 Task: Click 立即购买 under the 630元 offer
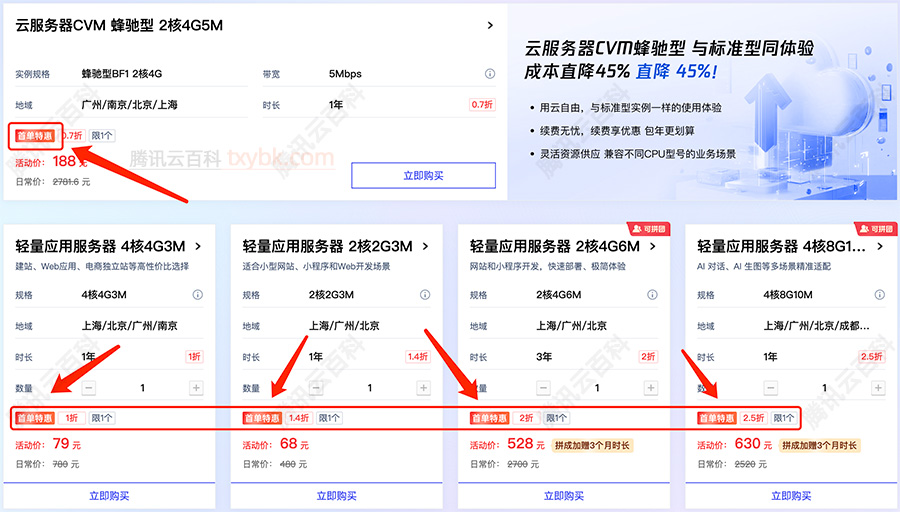791,495
